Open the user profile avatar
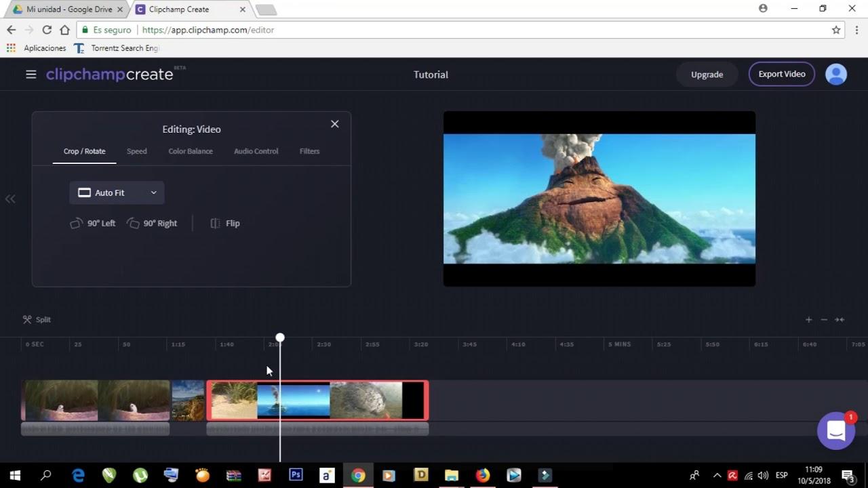The height and width of the screenshot is (488, 868). [x=835, y=75]
